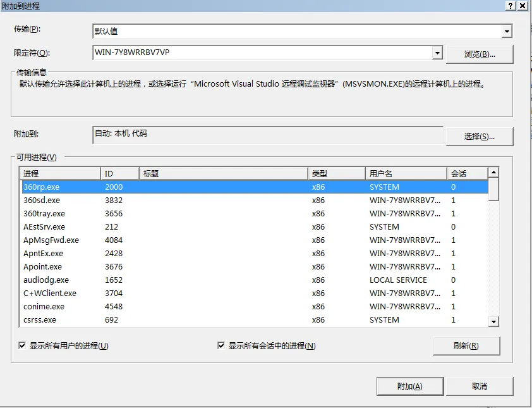The image size is (532, 408).
Task: Select the audiodg.exe process row
Action: pos(255,280)
